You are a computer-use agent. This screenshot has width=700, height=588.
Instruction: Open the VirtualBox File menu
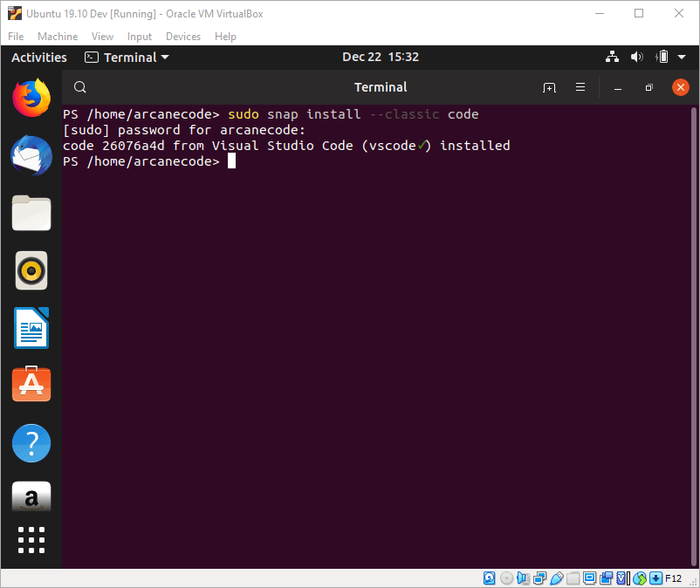click(x=16, y=37)
